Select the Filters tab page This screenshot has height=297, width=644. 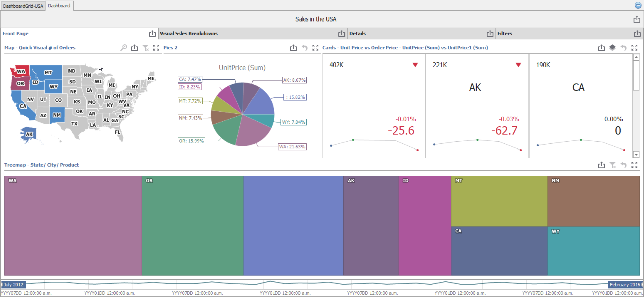point(504,34)
